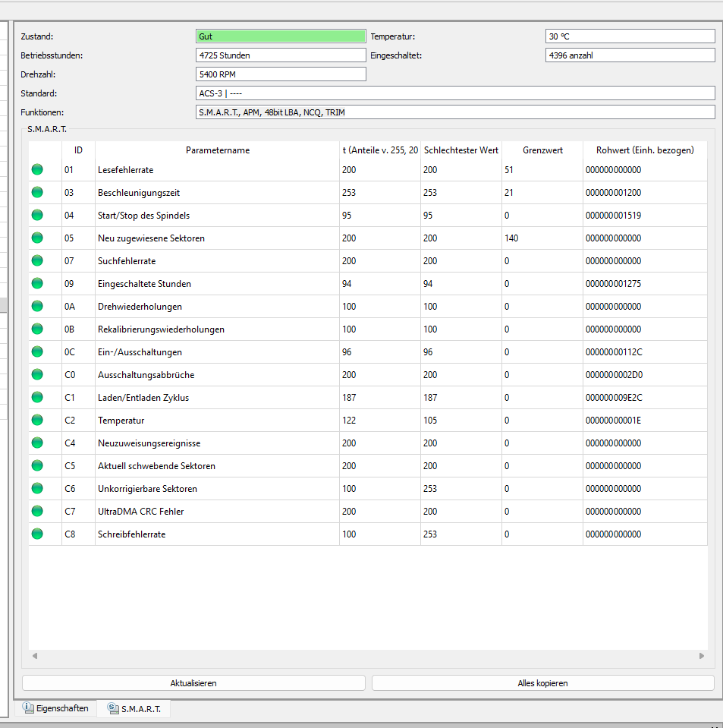The width and height of the screenshot is (723, 728).
Task: Switch to the Eigenschaften tab
Action: (55, 708)
